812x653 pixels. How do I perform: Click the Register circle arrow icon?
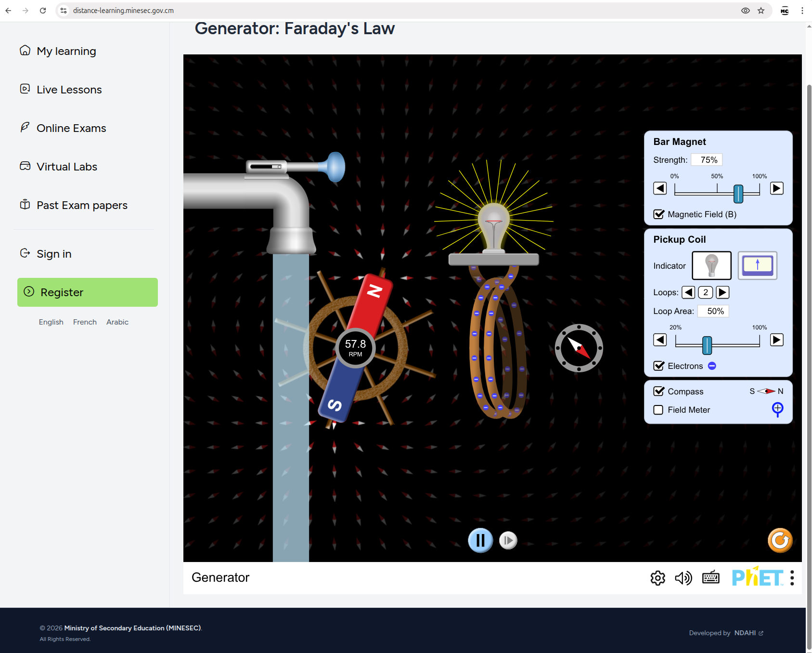pos(29,291)
